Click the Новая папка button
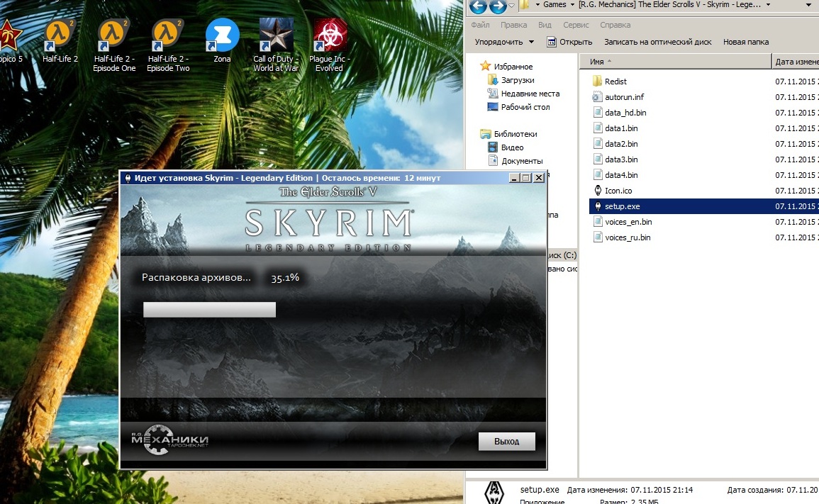Image resolution: width=819 pixels, height=504 pixels. (745, 42)
